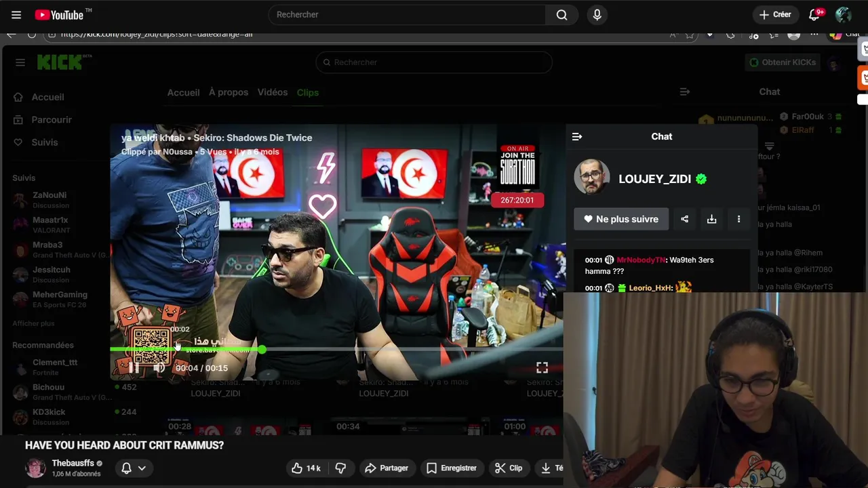This screenshot has height=488, width=868.
Task: Open subscription notification bell dropdown
Action: (133, 468)
